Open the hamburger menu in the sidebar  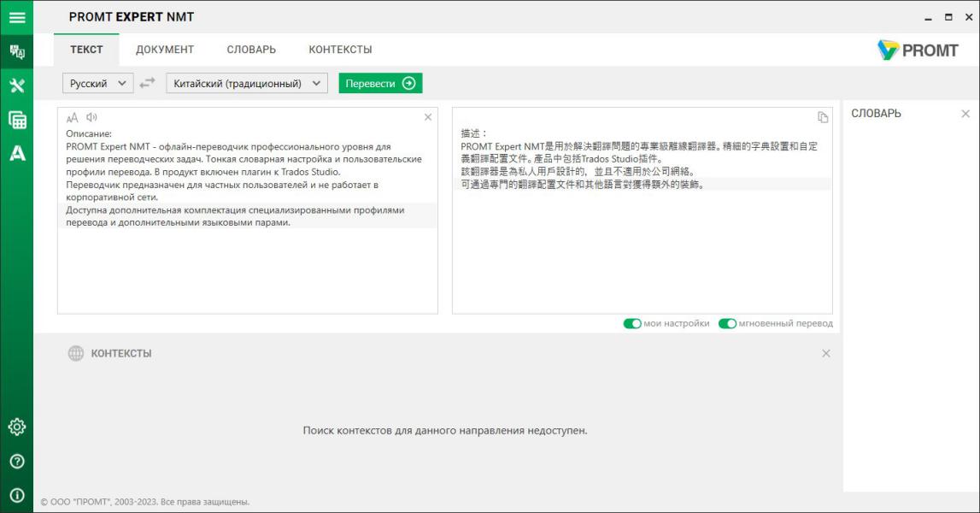point(16,16)
